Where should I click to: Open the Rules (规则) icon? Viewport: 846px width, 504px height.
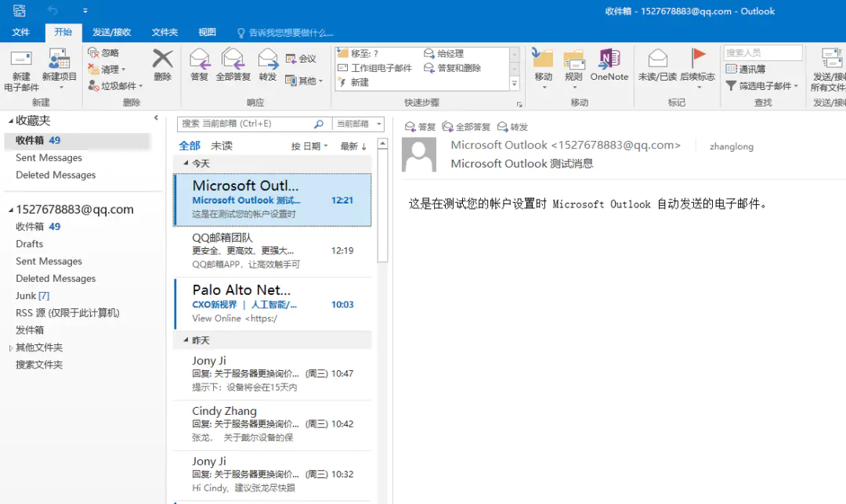[573, 68]
